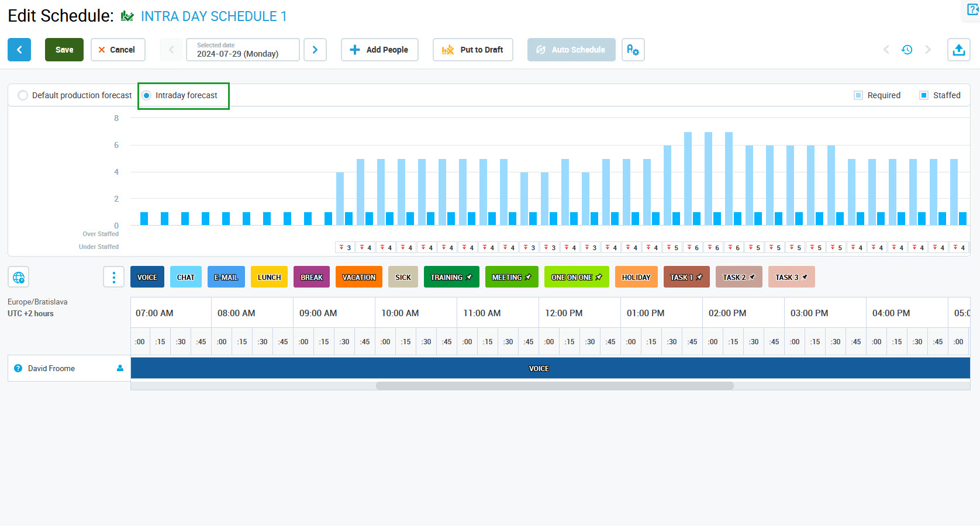
Task: Open the help icon at top right corner
Action: point(973,10)
